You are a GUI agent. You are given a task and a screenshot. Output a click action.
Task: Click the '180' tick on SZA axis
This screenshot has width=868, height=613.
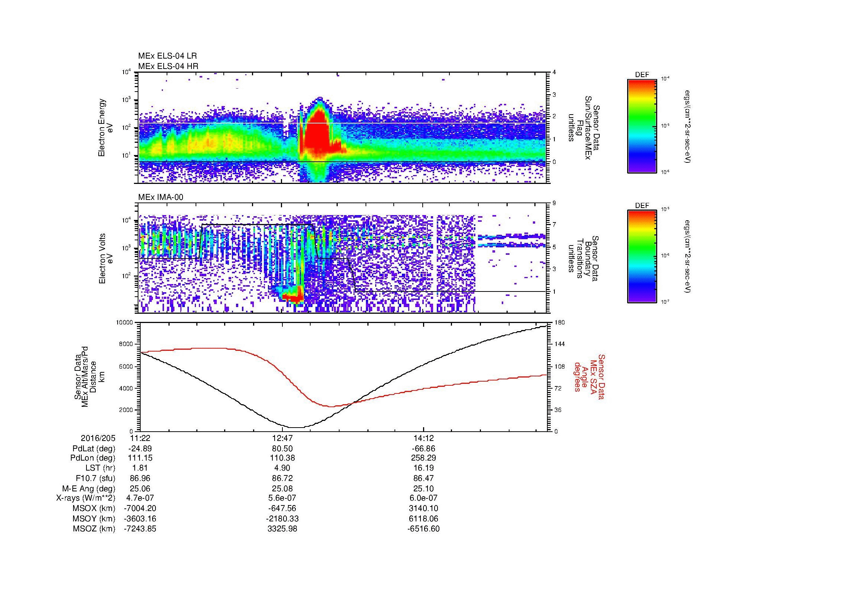click(559, 323)
